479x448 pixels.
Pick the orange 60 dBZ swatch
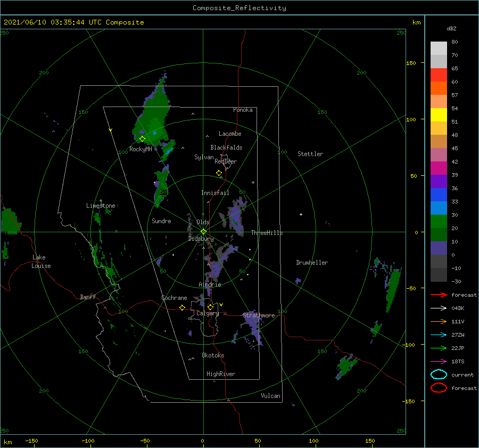(x=439, y=88)
